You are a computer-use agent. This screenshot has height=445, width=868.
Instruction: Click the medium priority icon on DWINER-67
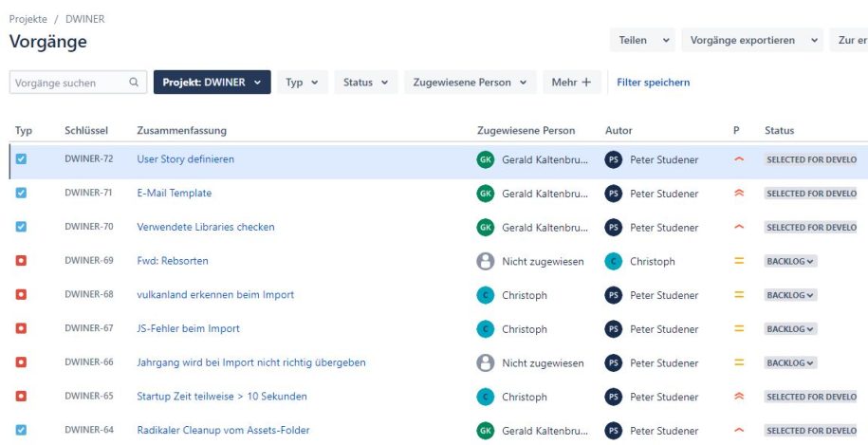pos(739,328)
